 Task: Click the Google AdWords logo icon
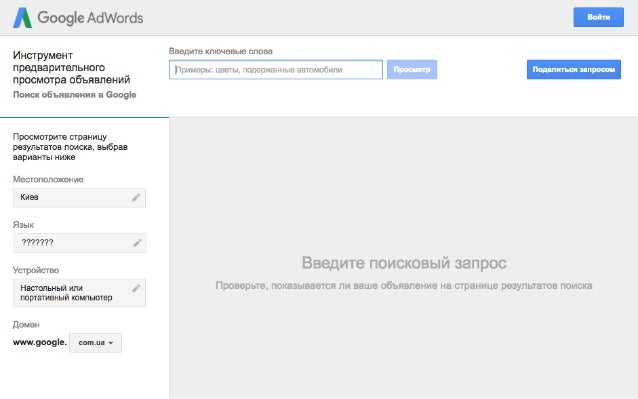22,18
